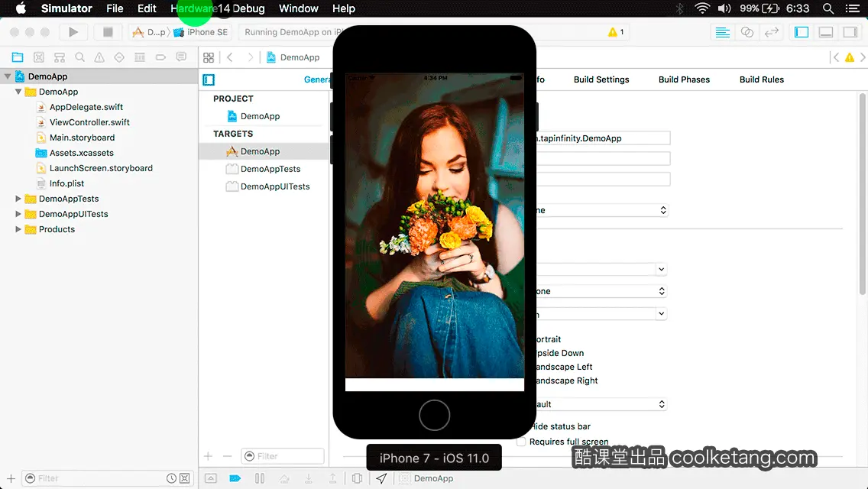The image size is (868, 489).
Task: Open the Devices dropdown ending in 'one'
Action: coord(601,291)
